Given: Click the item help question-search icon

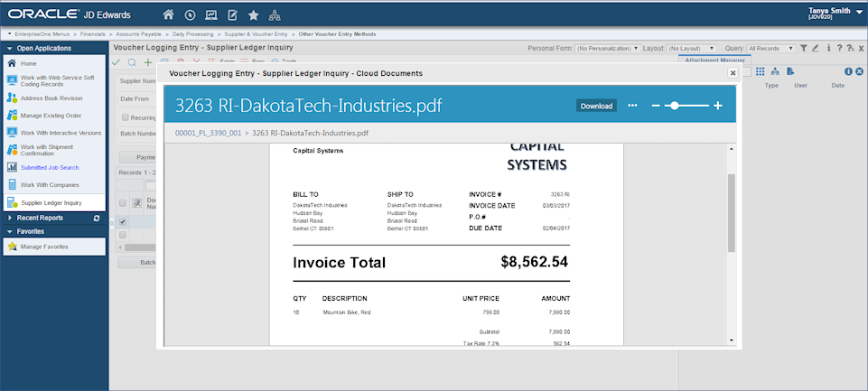Looking at the screenshot, I should pos(850,48).
